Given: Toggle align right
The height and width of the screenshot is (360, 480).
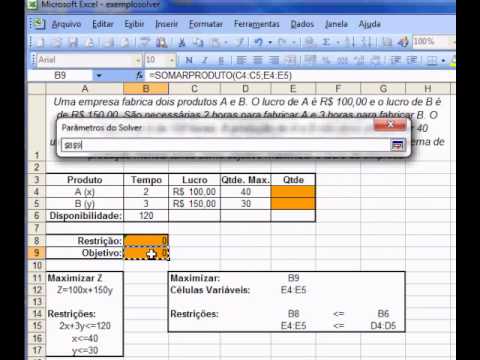Looking at the screenshot, I should tap(274, 60).
